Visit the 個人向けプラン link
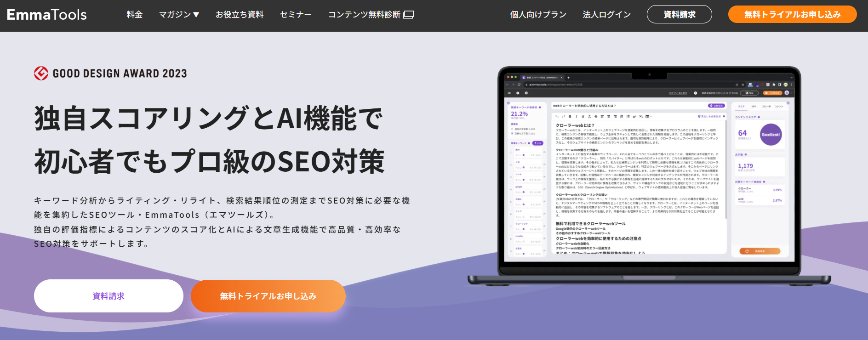The width and height of the screenshot is (868, 340). click(538, 15)
